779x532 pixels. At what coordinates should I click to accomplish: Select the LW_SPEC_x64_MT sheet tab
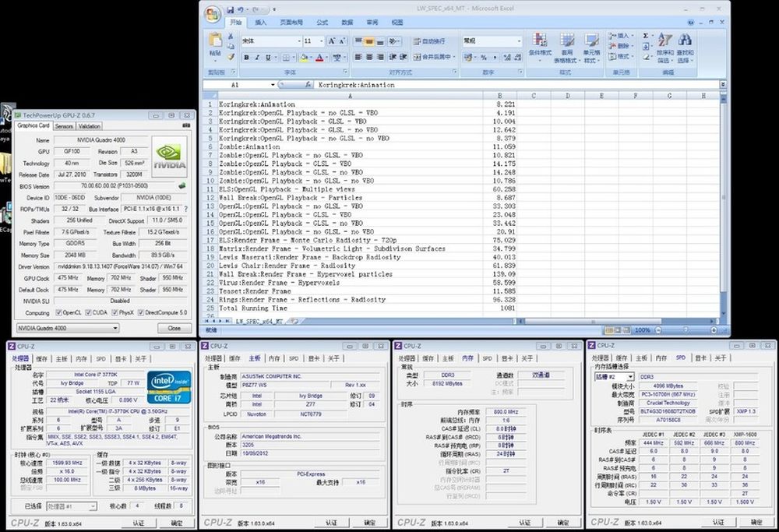[x=259, y=322]
